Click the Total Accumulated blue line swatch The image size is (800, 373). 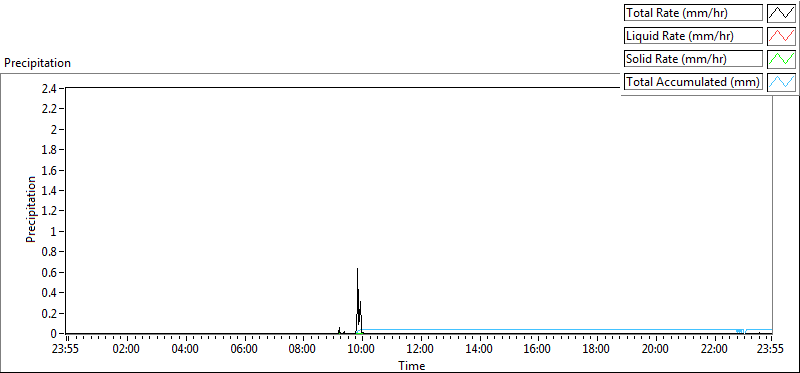pos(781,82)
